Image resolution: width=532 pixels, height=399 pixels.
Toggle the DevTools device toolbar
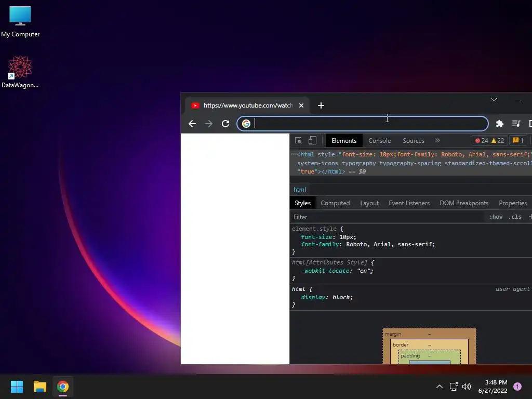312,140
